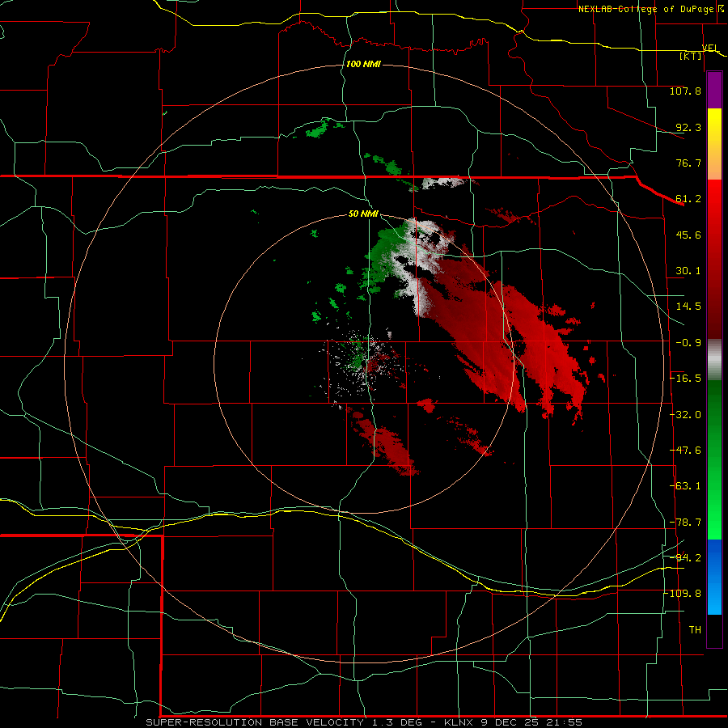Screen dimensions: 728x728
Task: Click the -32.0 scale value
Action: pos(685,415)
